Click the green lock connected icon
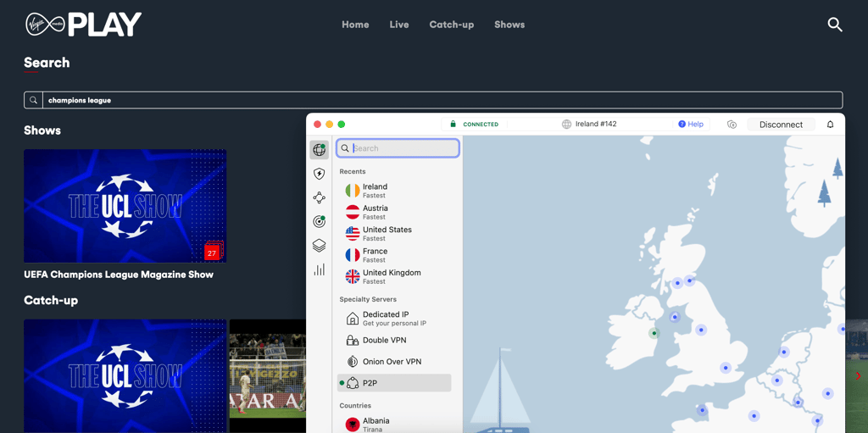The image size is (868, 433). click(453, 124)
